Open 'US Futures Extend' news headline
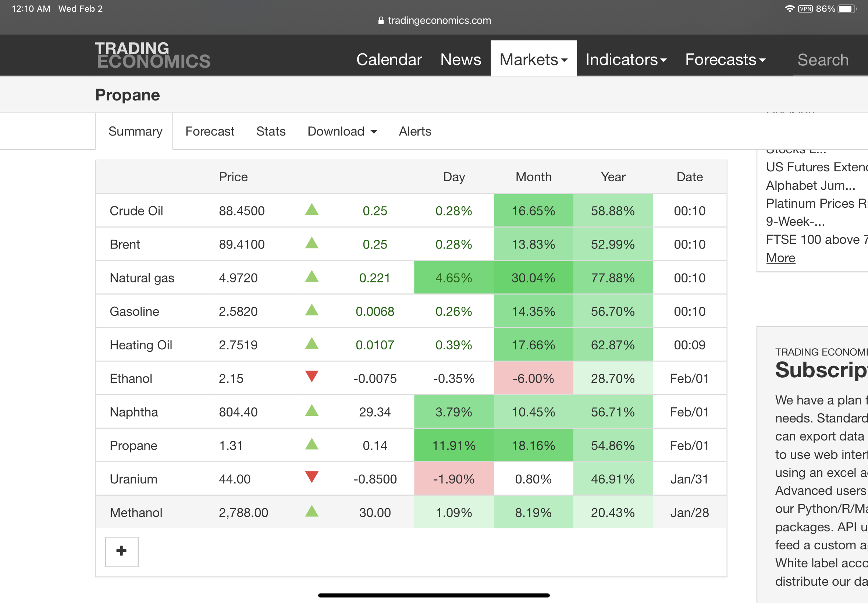The width and height of the screenshot is (868, 603). coord(817,167)
